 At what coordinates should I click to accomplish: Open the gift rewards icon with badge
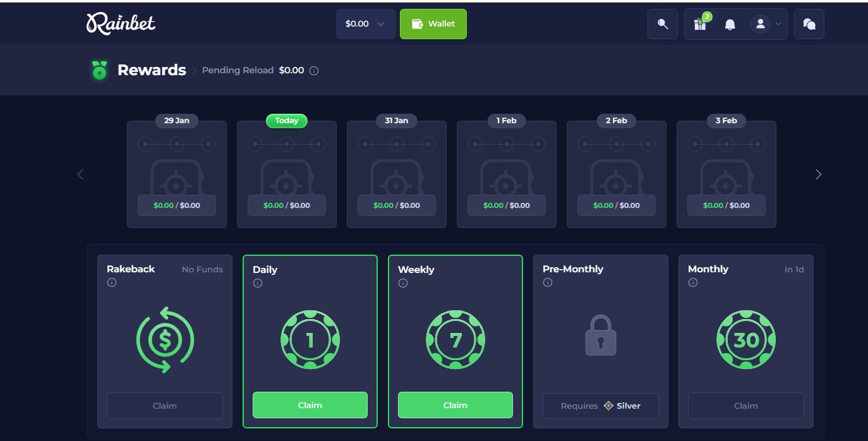coord(700,24)
